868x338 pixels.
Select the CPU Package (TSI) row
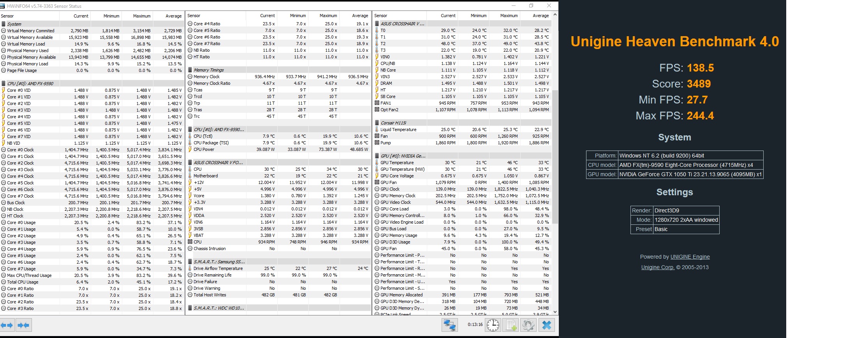point(278,143)
